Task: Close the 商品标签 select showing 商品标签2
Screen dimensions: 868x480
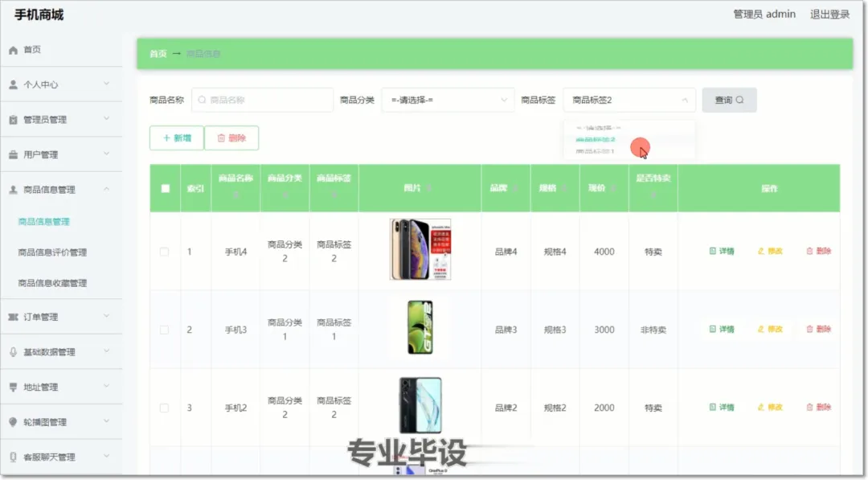Action: click(x=629, y=101)
